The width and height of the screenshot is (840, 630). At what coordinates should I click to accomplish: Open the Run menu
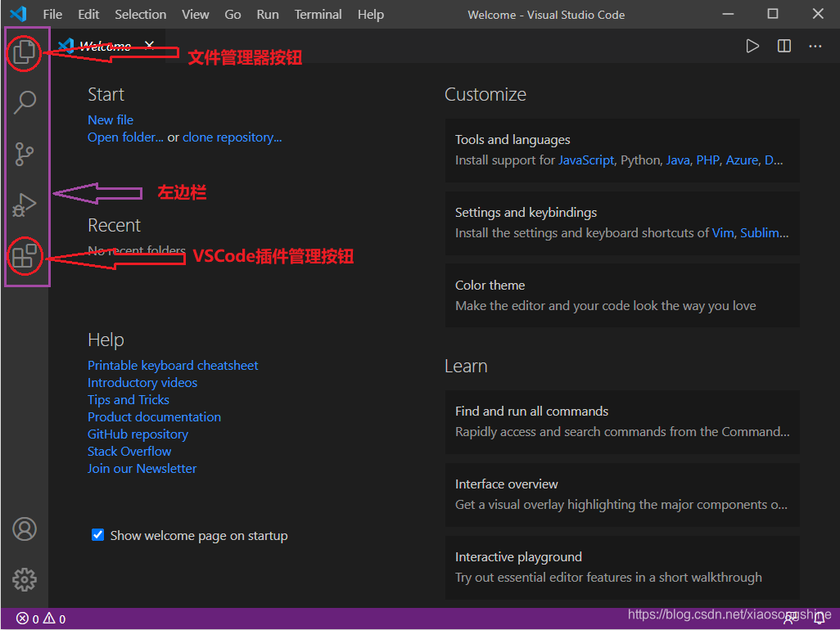[268, 15]
